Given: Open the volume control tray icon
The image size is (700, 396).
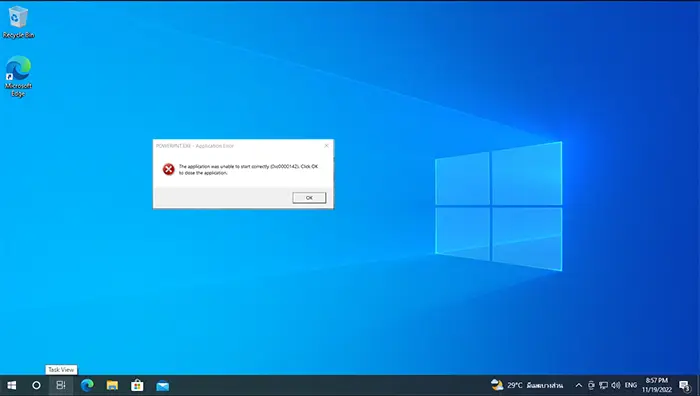Looking at the screenshot, I should (x=616, y=385).
